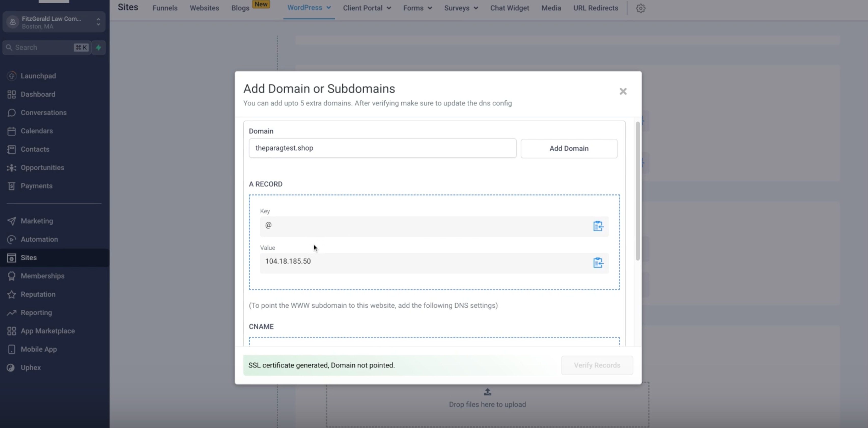Image resolution: width=868 pixels, height=428 pixels.
Task: Open the Sites settings gear
Action: click(x=640, y=8)
